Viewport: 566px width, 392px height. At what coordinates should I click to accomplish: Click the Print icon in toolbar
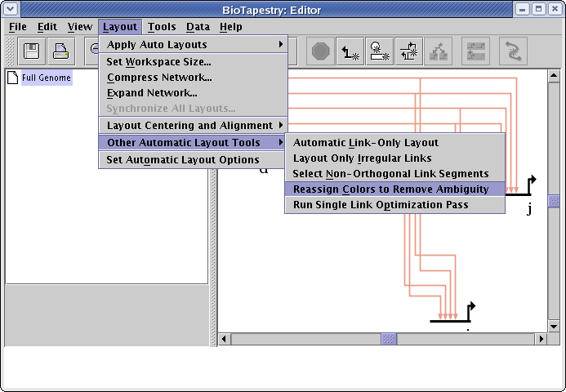pyautogui.click(x=61, y=51)
